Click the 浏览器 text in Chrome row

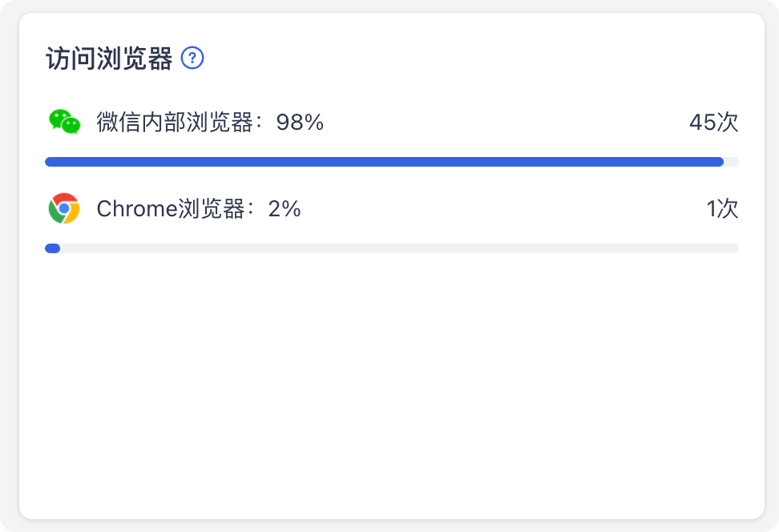[212, 208]
